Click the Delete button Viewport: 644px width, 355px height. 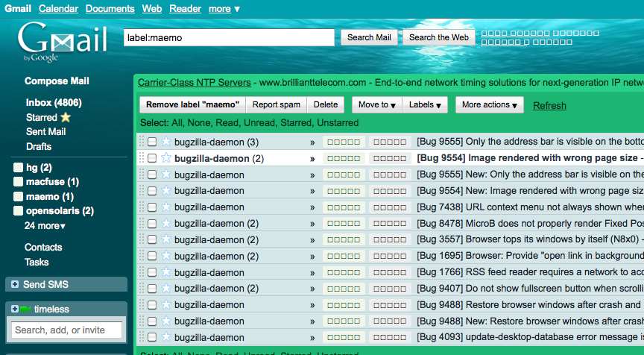(x=326, y=104)
